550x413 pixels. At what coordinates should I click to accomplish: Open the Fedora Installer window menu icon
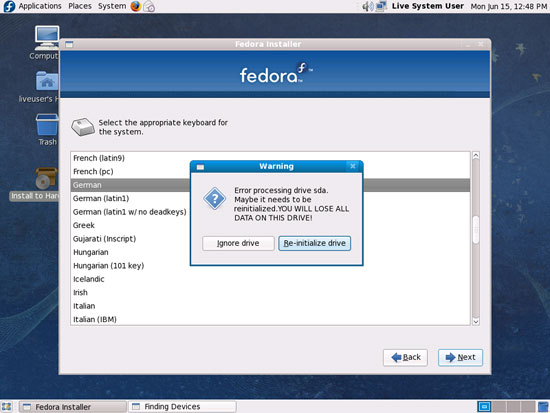pos(69,45)
